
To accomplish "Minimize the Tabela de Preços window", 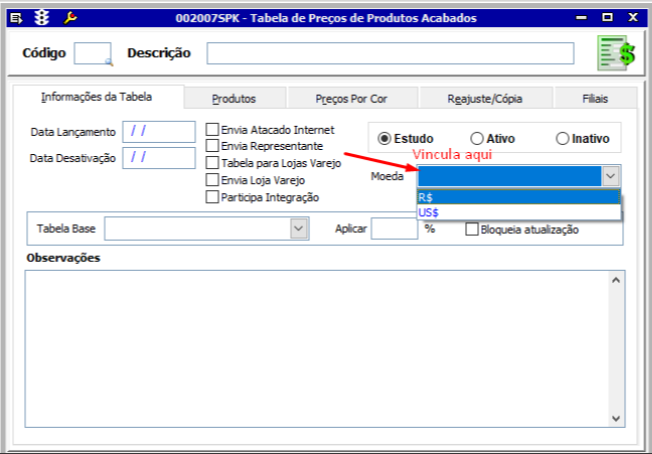I will (x=581, y=18).
